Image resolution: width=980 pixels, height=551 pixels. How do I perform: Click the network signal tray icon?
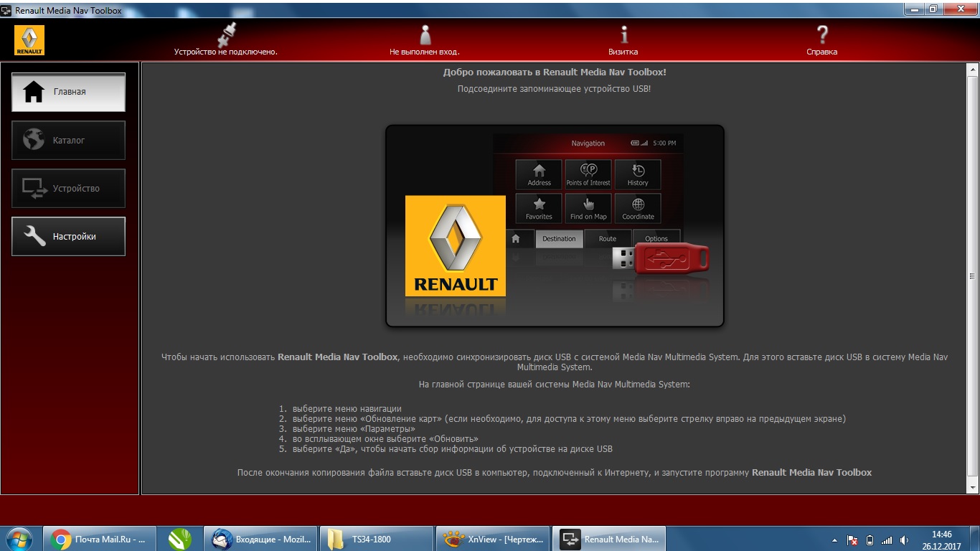point(887,540)
